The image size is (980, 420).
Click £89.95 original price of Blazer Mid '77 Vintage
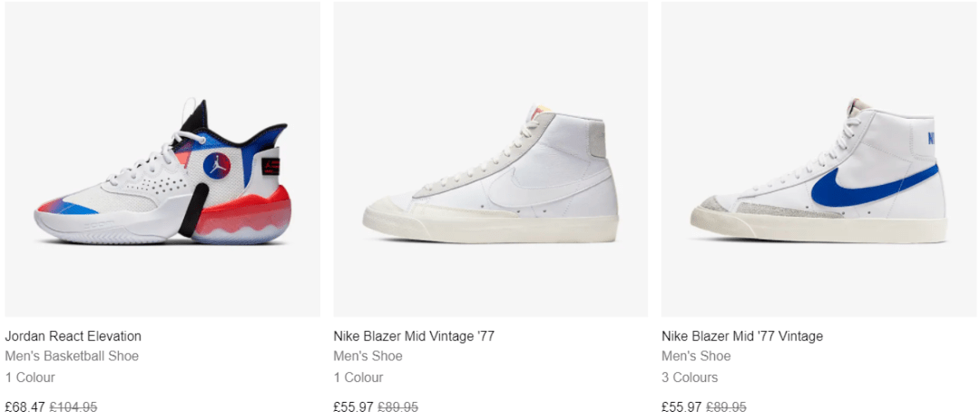pyautogui.click(x=727, y=406)
